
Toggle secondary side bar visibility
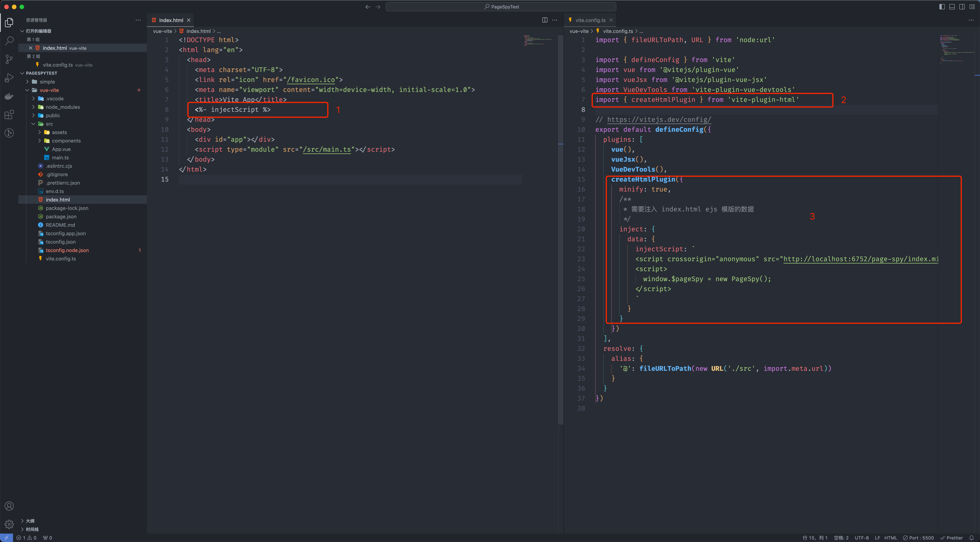click(962, 7)
